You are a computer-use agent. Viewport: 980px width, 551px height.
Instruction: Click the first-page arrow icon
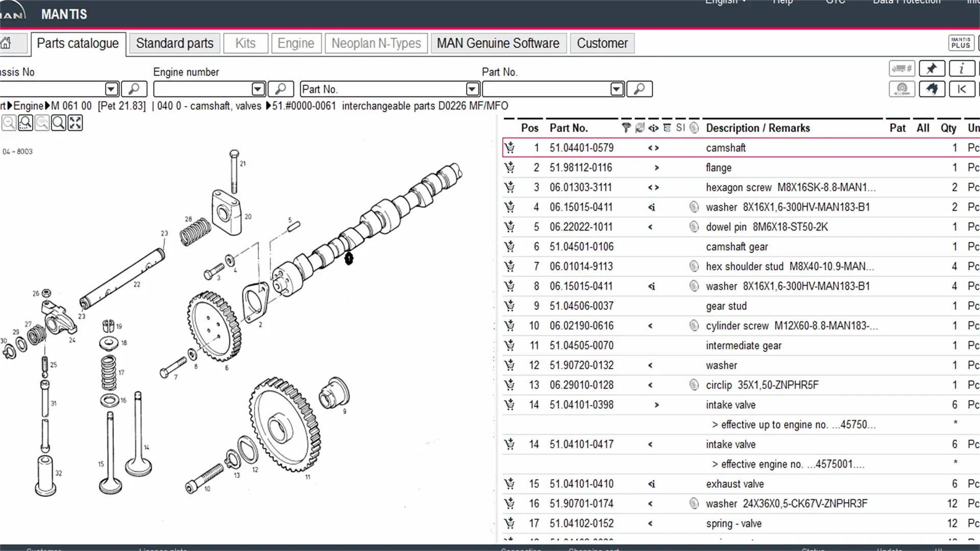click(x=962, y=89)
